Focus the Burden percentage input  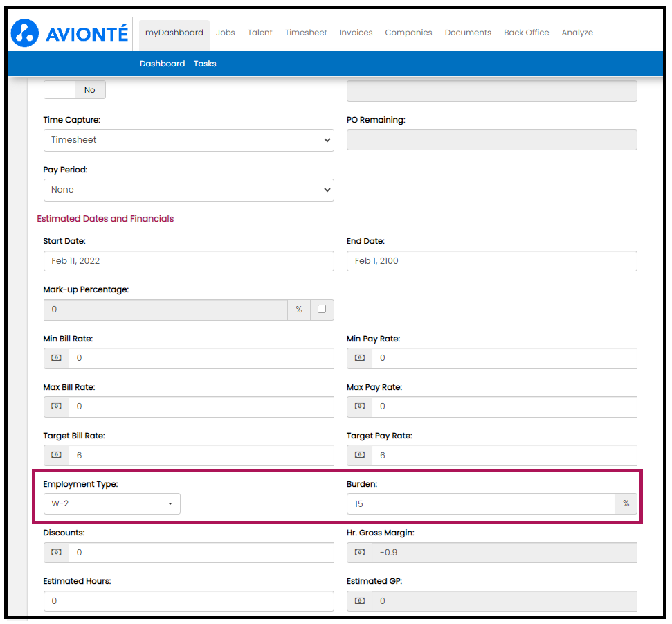tap(480, 503)
